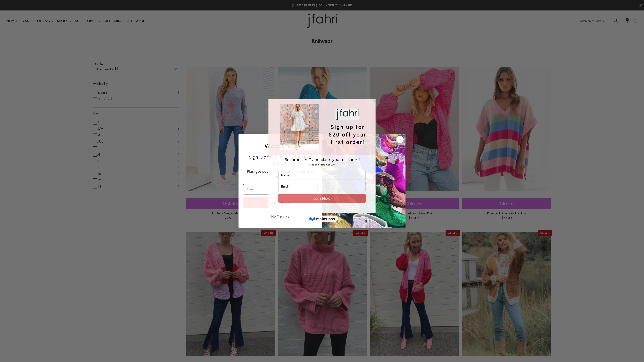
Task: Click No Thanks in the signup popup
Action: click(280, 216)
